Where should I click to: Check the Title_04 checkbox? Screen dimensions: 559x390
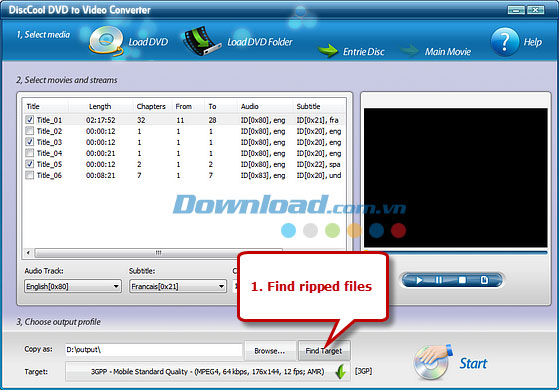point(30,153)
